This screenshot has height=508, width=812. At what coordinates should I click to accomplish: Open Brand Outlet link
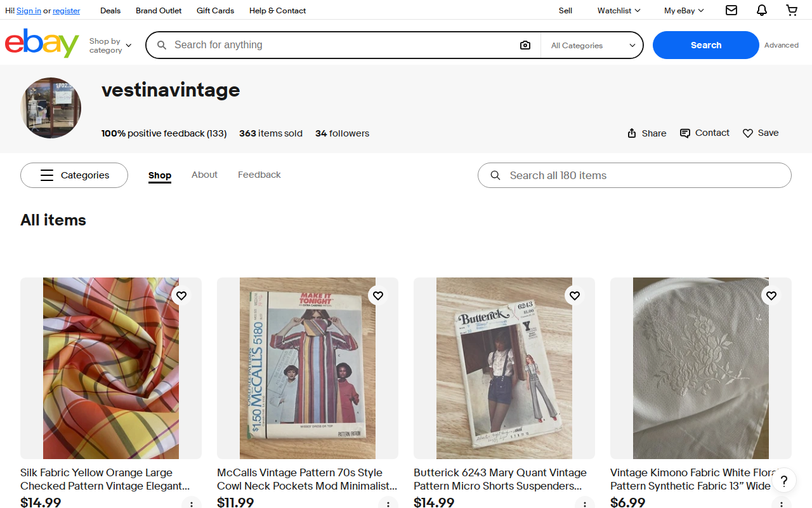[159, 10]
